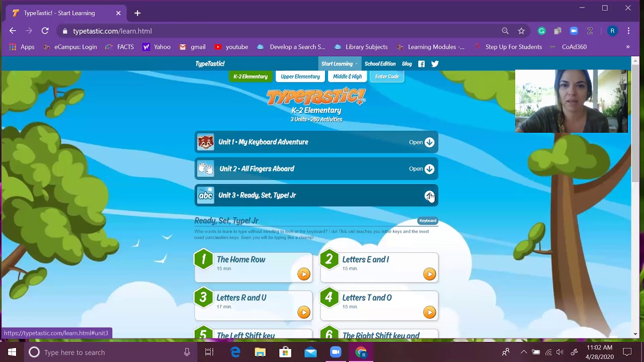Expand Unit 1 My Keyboard Adventure

click(x=429, y=142)
